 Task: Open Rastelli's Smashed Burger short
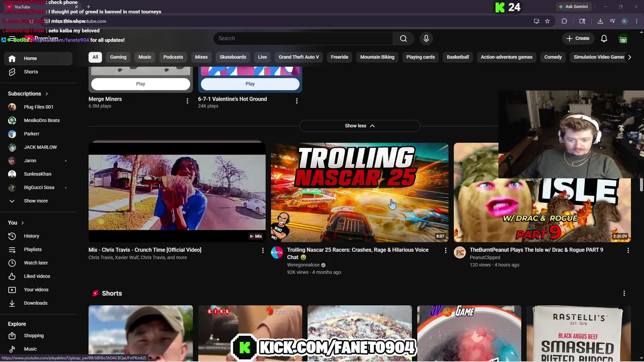coord(578,333)
